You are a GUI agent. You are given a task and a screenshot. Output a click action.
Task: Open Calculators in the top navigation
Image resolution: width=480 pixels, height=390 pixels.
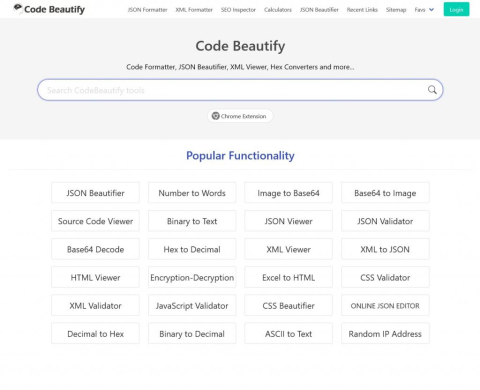coord(278,10)
